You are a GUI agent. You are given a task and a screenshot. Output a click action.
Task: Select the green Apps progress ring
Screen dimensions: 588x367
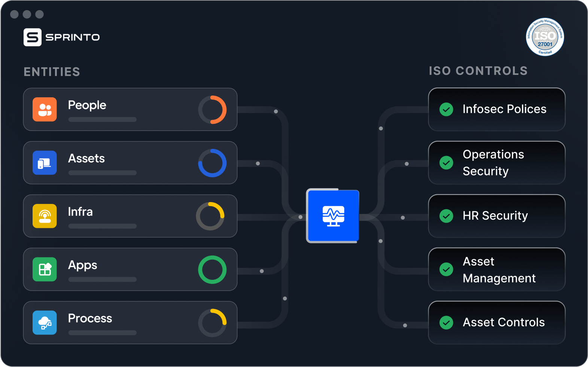pos(212,269)
